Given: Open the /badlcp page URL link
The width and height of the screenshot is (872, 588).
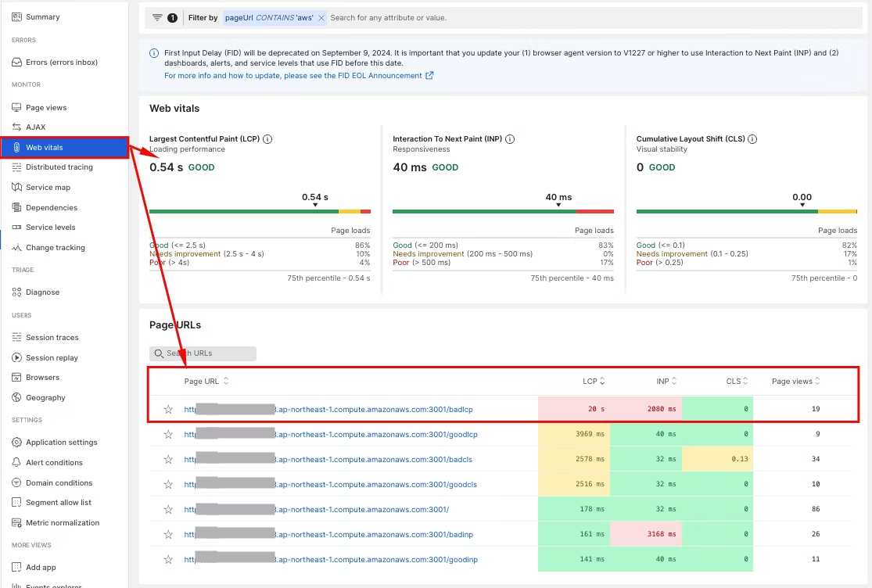Looking at the screenshot, I should click(x=328, y=410).
